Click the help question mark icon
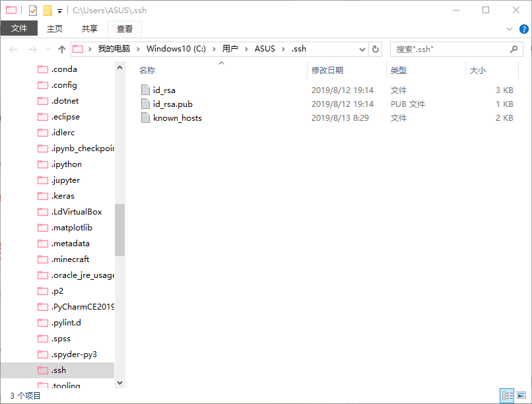The image size is (532, 404). pyautogui.click(x=523, y=29)
